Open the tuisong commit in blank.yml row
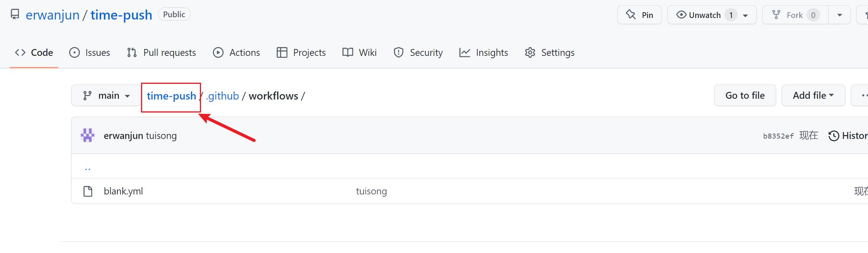 (x=371, y=191)
